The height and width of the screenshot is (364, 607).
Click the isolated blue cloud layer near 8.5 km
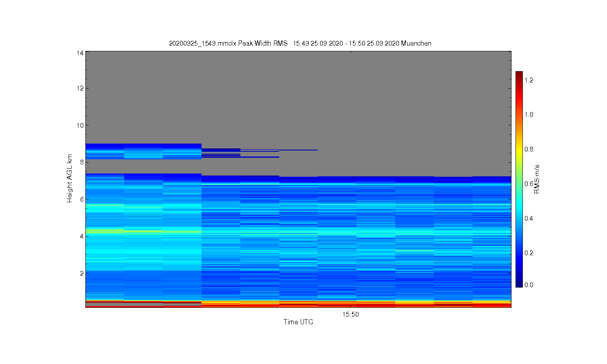click(x=143, y=151)
